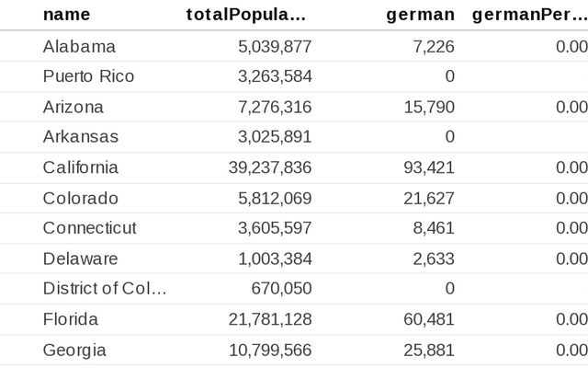Select the California name cell

point(81,167)
